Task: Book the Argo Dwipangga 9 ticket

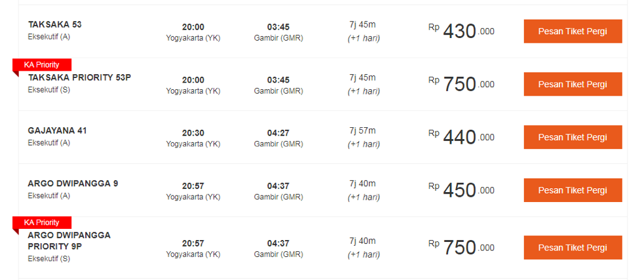Action: [573, 190]
